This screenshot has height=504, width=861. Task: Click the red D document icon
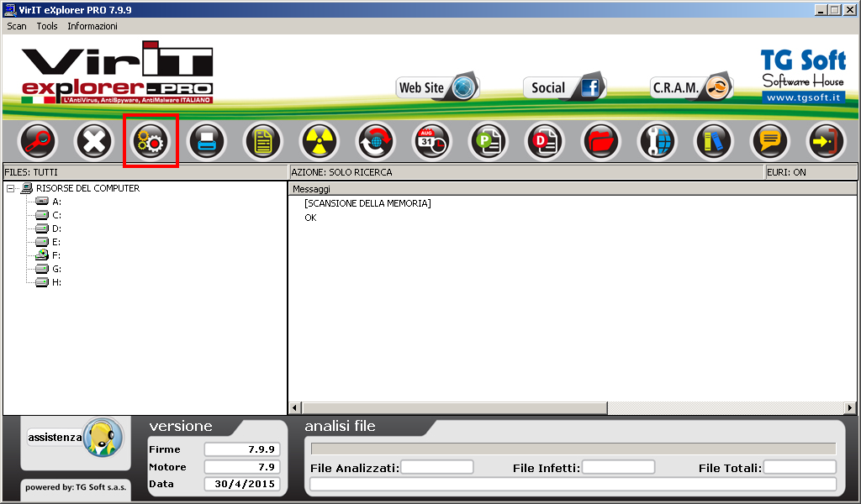pos(545,141)
